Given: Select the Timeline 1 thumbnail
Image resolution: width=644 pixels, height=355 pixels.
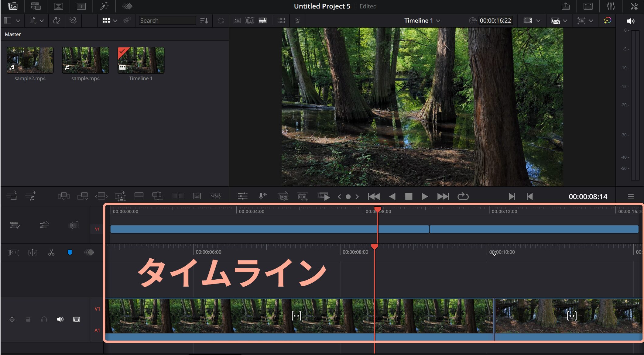Looking at the screenshot, I should 141,60.
